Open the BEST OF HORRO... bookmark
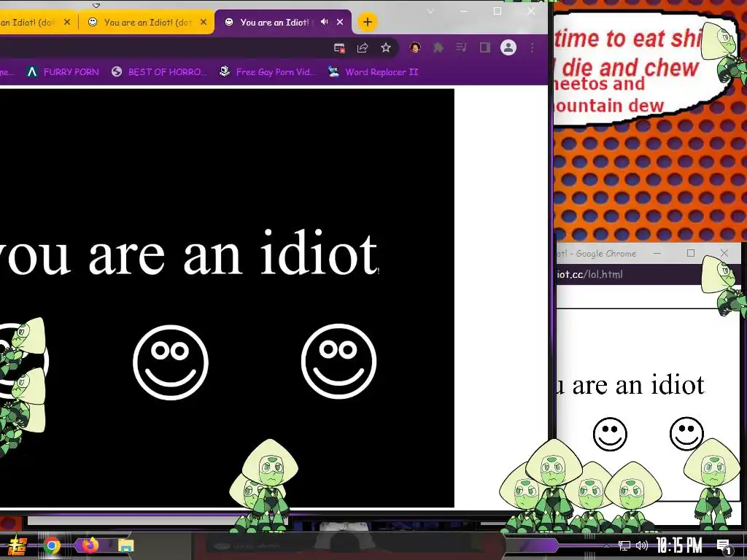Image resolution: width=747 pixels, height=560 pixels. tap(159, 72)
